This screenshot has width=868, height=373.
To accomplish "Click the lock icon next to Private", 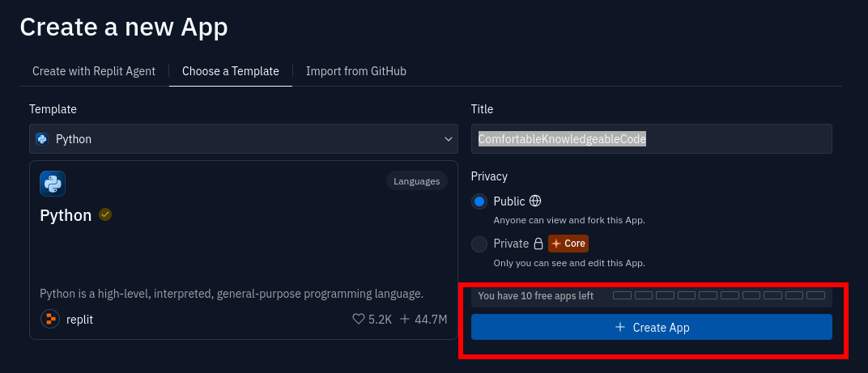I will (537, 244).
